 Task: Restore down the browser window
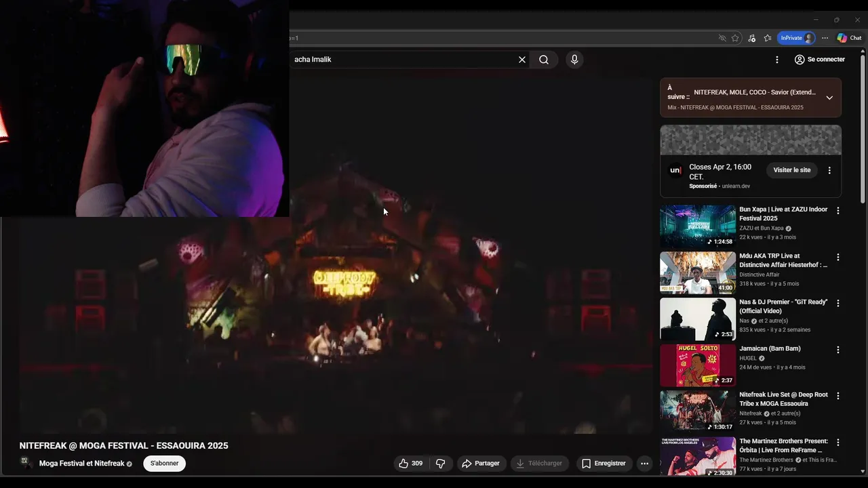pos(836,20)
